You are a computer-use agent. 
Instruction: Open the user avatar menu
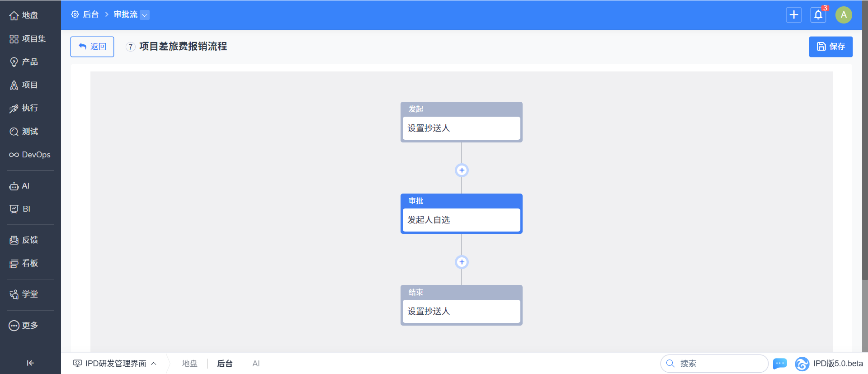844,15
